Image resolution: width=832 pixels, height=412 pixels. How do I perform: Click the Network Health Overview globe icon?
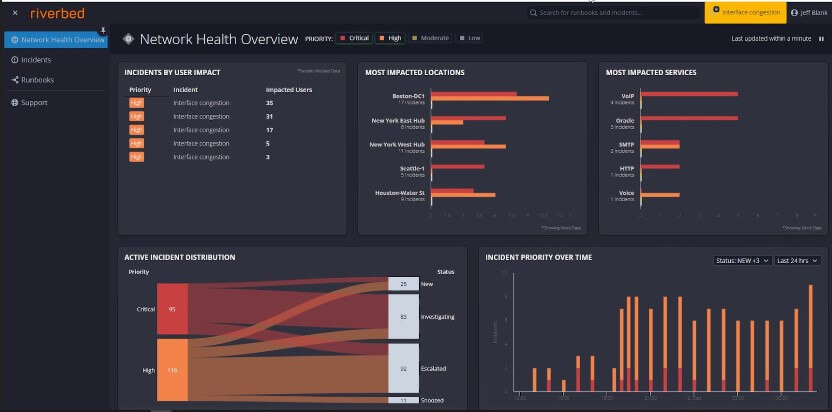tap(14, 40)
